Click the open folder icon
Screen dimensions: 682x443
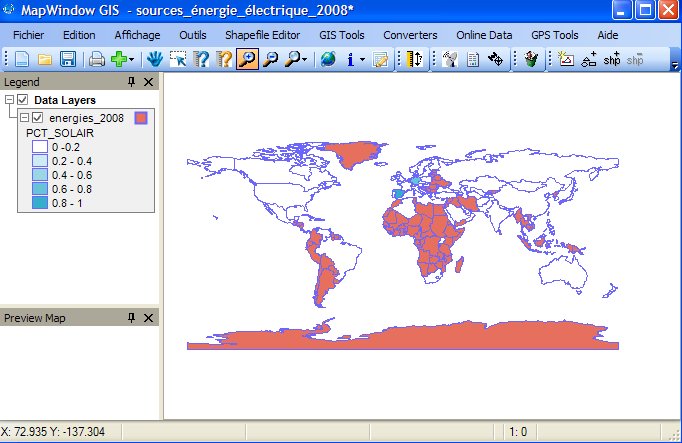45,60
